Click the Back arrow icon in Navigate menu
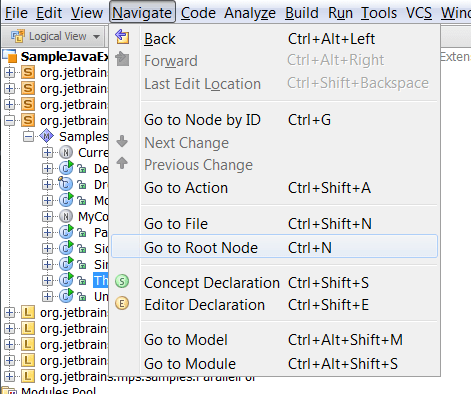The image size is (471, 394). point(122,36)
